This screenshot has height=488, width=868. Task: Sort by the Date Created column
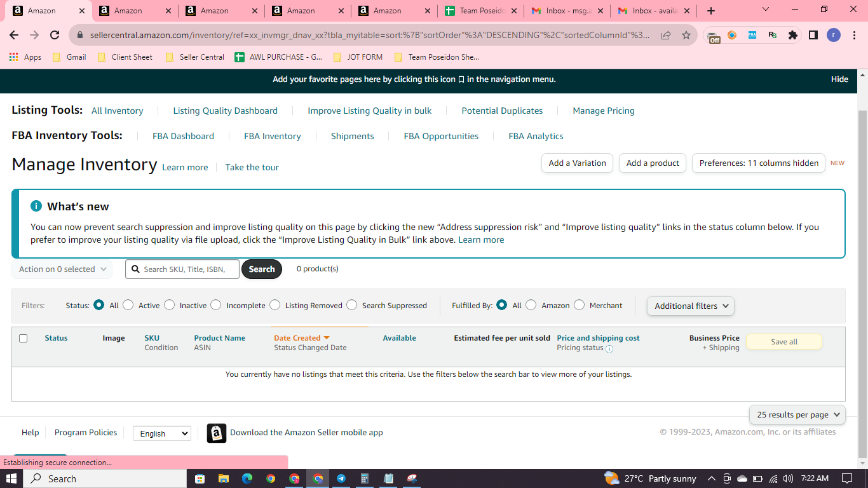(x=302, y=338)
